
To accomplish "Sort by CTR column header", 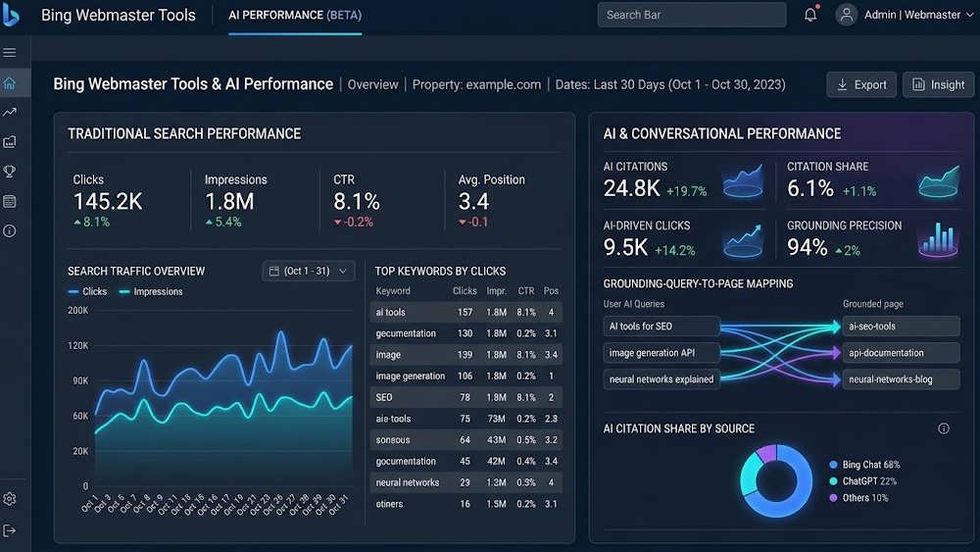I will click(x=526, y=290).
